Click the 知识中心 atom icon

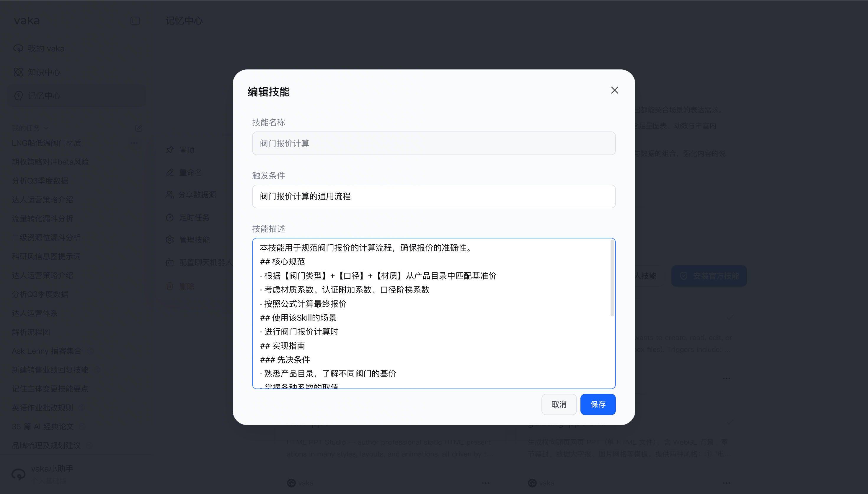18,72
